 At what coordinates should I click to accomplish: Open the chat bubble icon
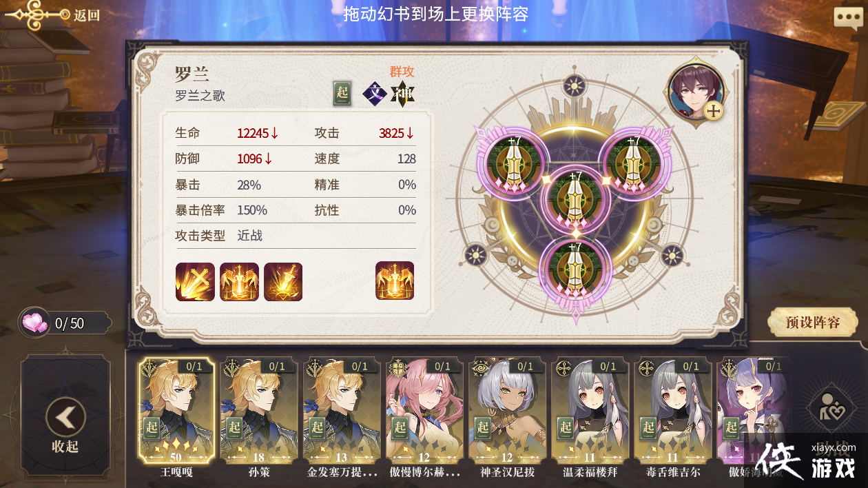847,18
